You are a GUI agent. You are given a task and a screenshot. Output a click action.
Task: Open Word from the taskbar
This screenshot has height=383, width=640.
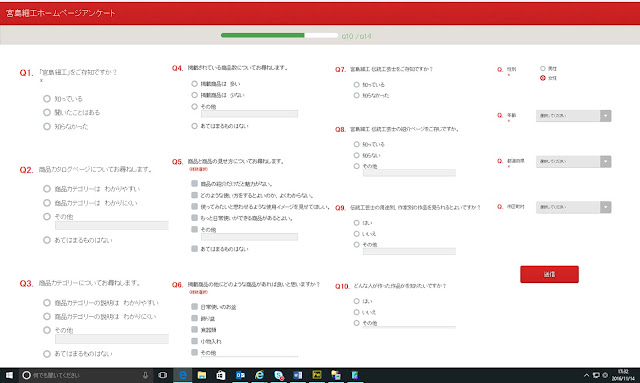[298, 375]
